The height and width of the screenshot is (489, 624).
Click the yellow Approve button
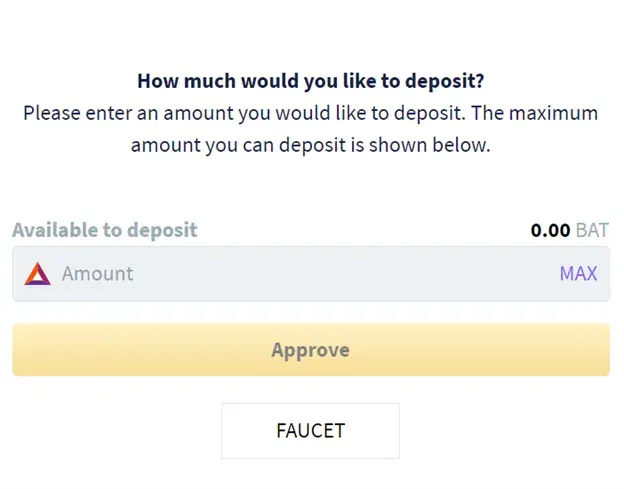click(x=311, y=350)
